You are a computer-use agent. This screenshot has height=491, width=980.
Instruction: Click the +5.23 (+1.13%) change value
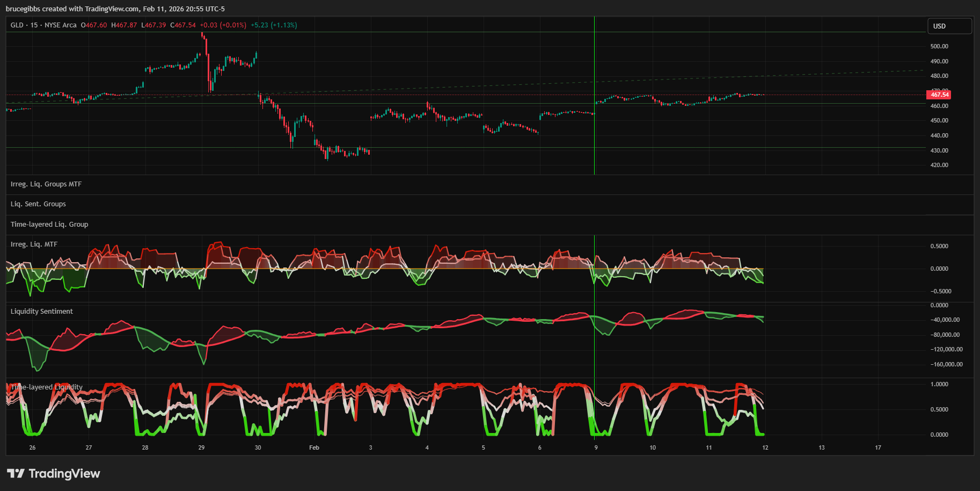274,25
